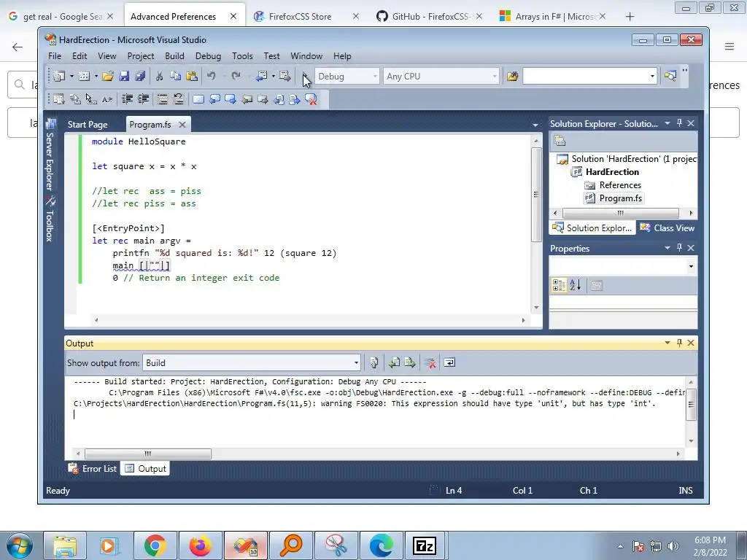This screenshot has width=747, height=560.
Task: Close the Program.fs editor tab
Action: coord(182,125)
